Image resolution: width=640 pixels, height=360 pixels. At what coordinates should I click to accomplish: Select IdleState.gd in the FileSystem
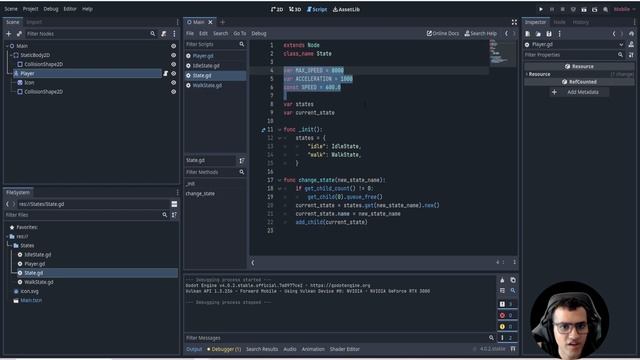click(x=38, y=255)
